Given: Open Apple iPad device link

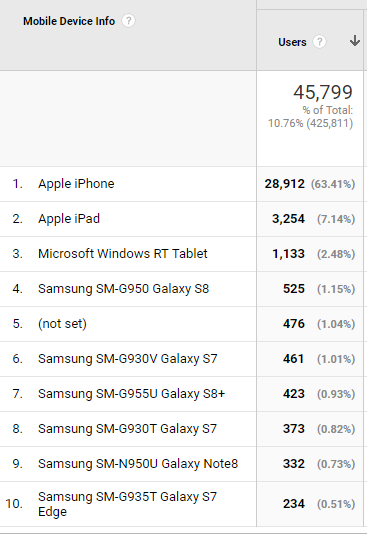Looking at the screenshot, I should 69,219.
